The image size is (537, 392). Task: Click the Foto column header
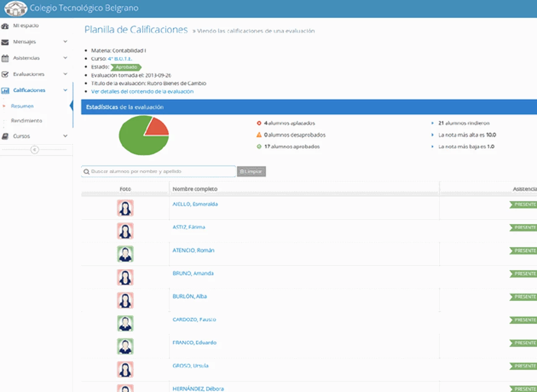pyautogui.click(x=125, y=189)
